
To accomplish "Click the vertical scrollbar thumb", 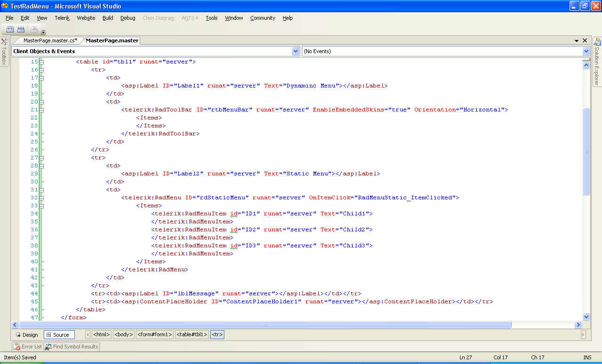I will pyautogui.click(x=586, y=151).
